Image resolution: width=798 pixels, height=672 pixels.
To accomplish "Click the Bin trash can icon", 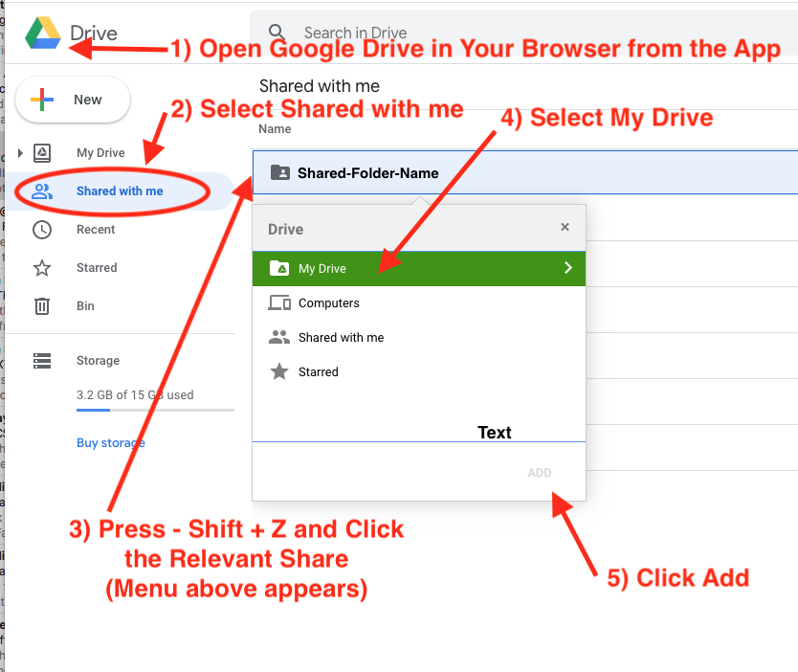I will [x=42, y=306].
